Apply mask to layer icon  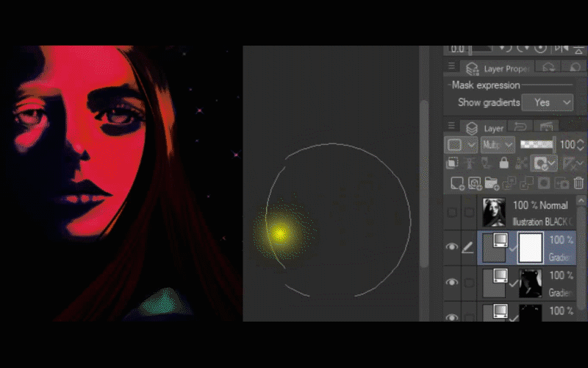(x=562, y=183)
